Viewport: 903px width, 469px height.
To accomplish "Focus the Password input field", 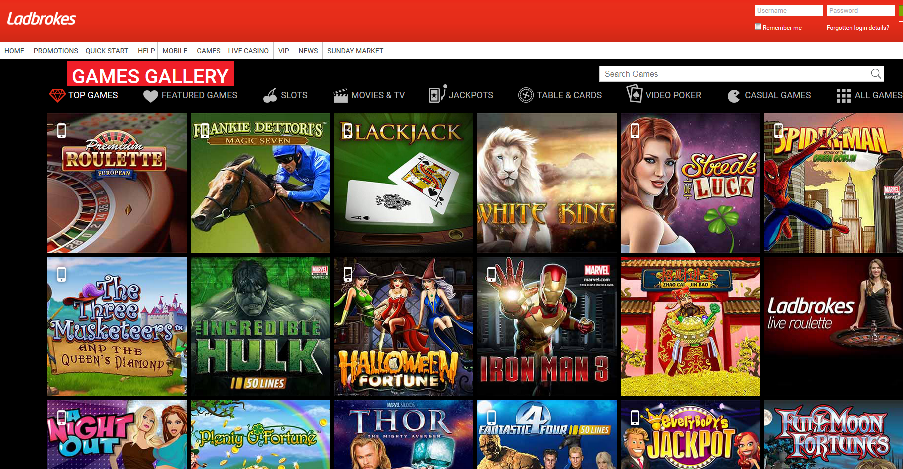I will tap(861, 10).
